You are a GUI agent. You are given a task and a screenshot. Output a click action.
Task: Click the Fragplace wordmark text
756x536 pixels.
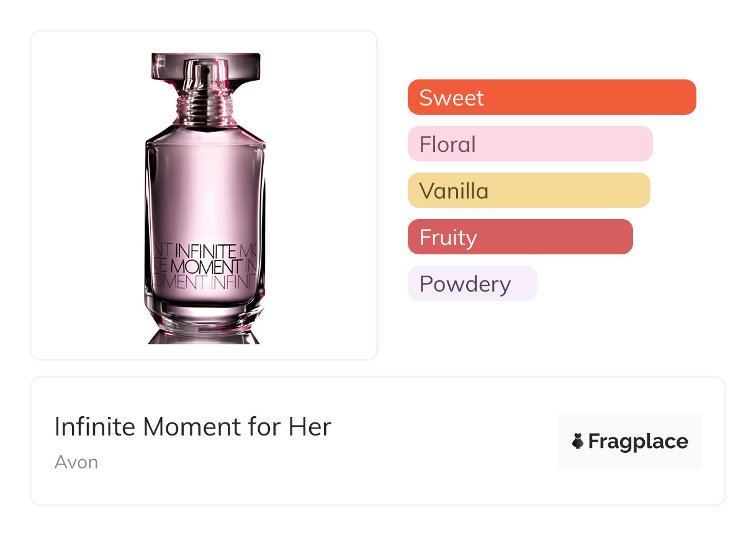[638, 442]
